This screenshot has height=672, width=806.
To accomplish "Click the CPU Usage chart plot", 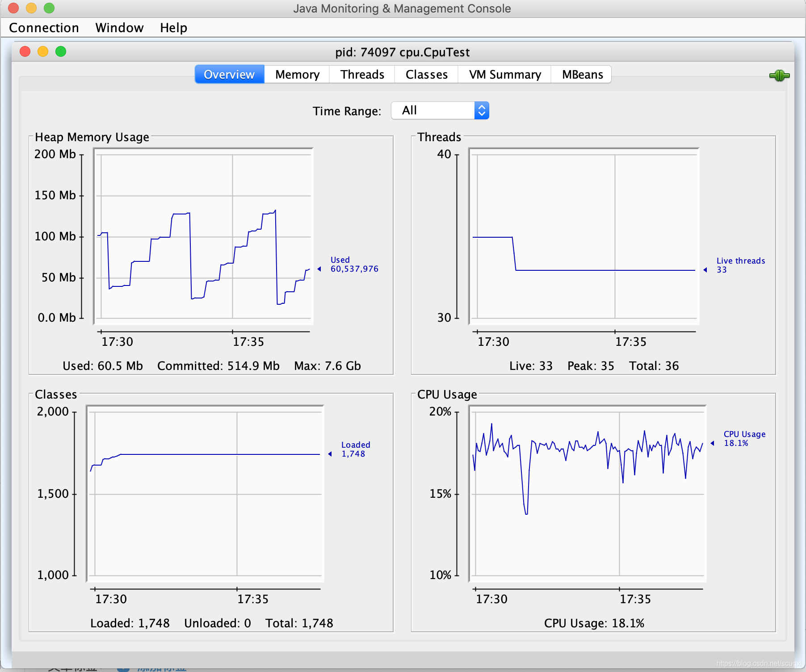I will tap(588, 494).
